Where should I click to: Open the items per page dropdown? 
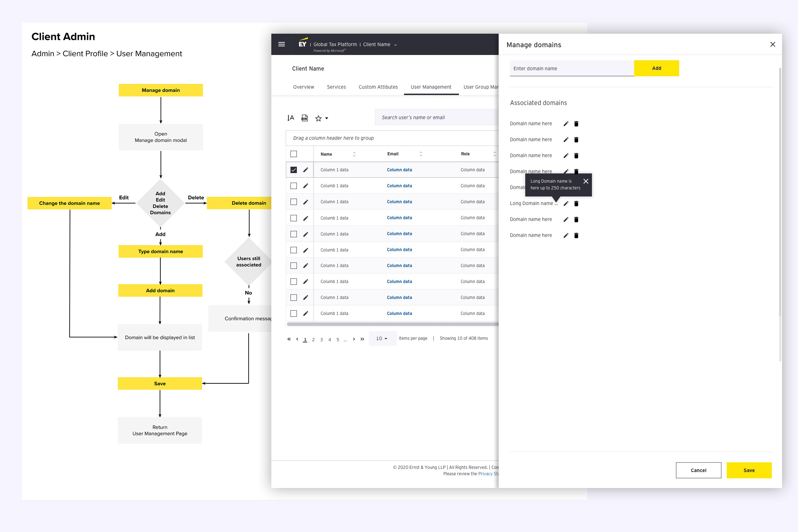(x=382, y=338)
